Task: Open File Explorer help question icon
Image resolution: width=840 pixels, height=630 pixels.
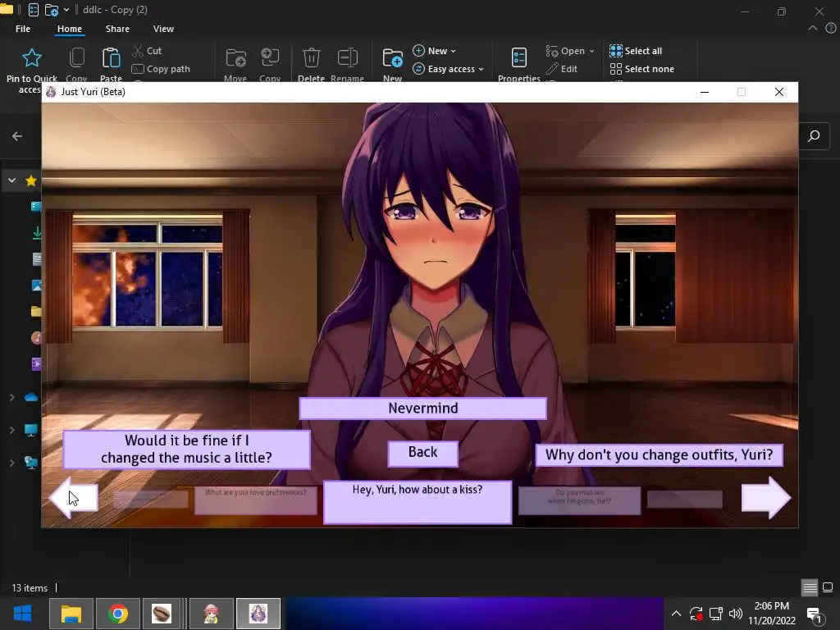Action: tap(831, 29)
